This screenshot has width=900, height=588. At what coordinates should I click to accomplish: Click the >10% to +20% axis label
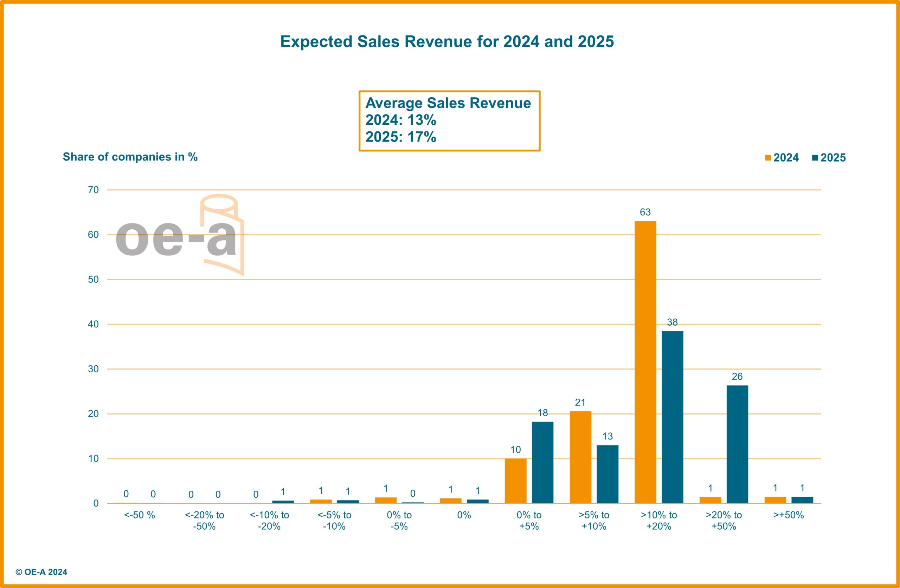pos(659,520)
